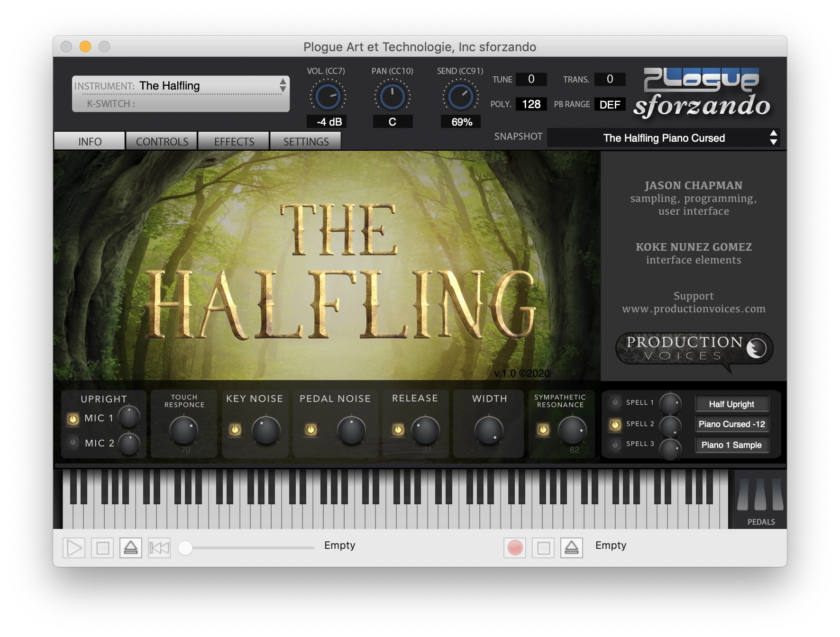Click the Empty label beside the recorder buttons
Screen dimensions: 840x637
point(611,546)
